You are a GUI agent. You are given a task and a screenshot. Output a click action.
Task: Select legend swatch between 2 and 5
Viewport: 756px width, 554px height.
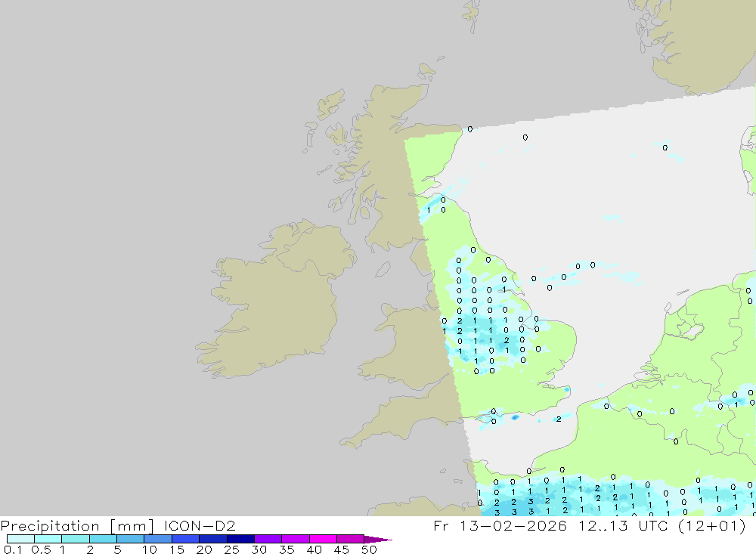coord(103,539)
